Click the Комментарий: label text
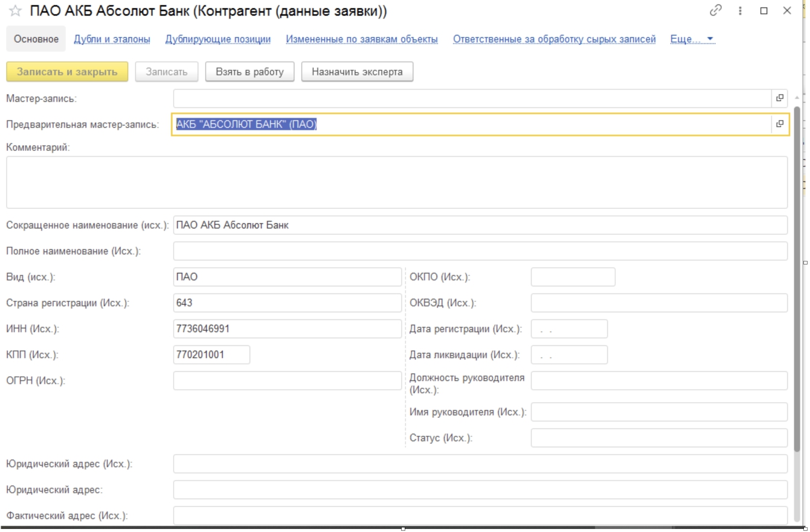This screenshot has width=810, height=532. tap(39, 147)
